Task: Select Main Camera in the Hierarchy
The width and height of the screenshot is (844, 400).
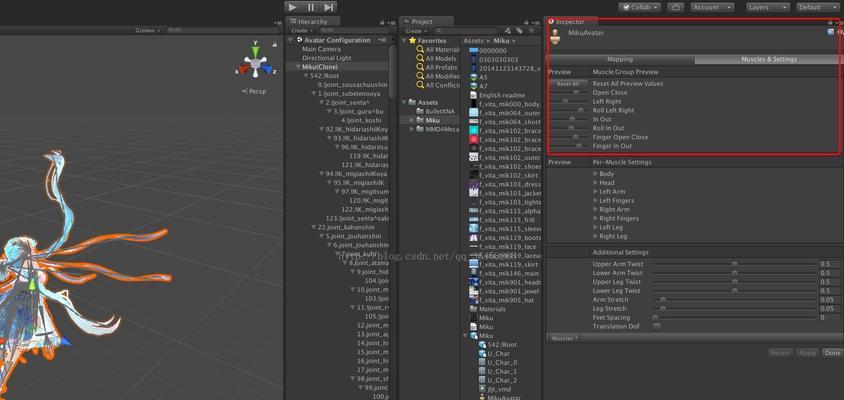Action: [321, 49]
